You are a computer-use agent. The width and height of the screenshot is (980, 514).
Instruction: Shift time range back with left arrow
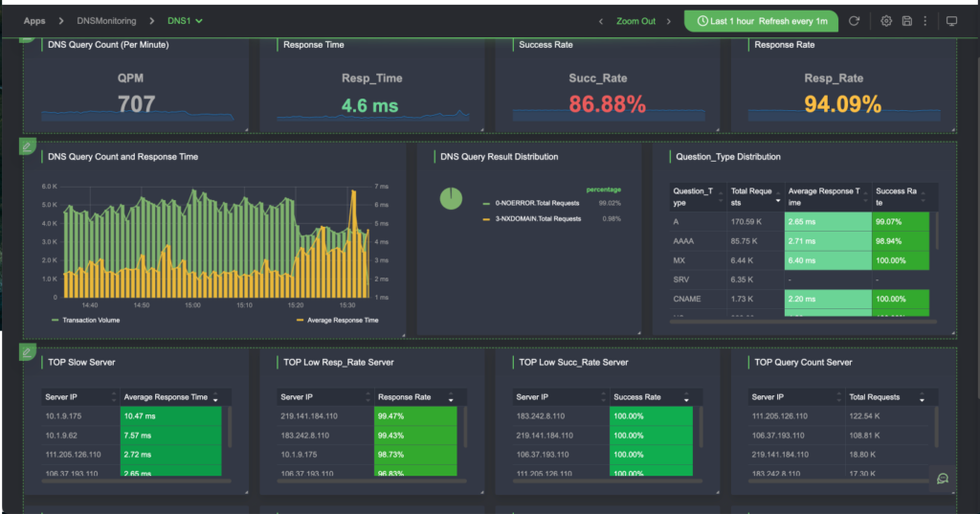(x=601, y=21)
